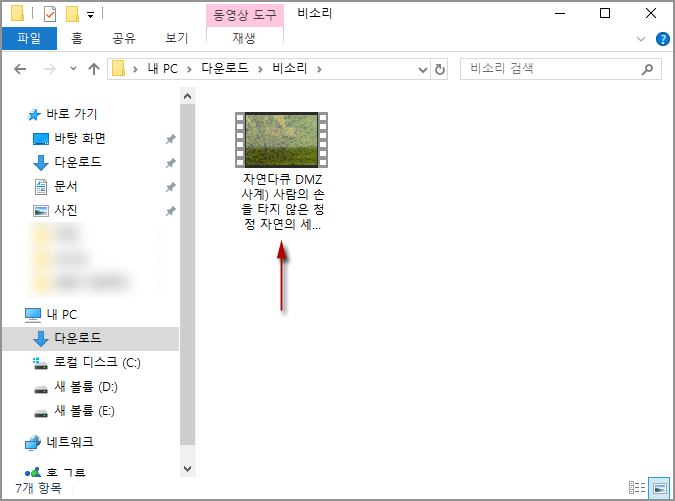
Task: Go up one folder level
Action: [94, 69]
